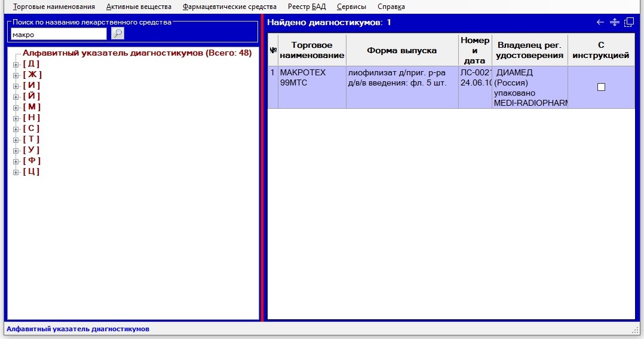Open the 'Сервисы' menu

coord(351,7)
